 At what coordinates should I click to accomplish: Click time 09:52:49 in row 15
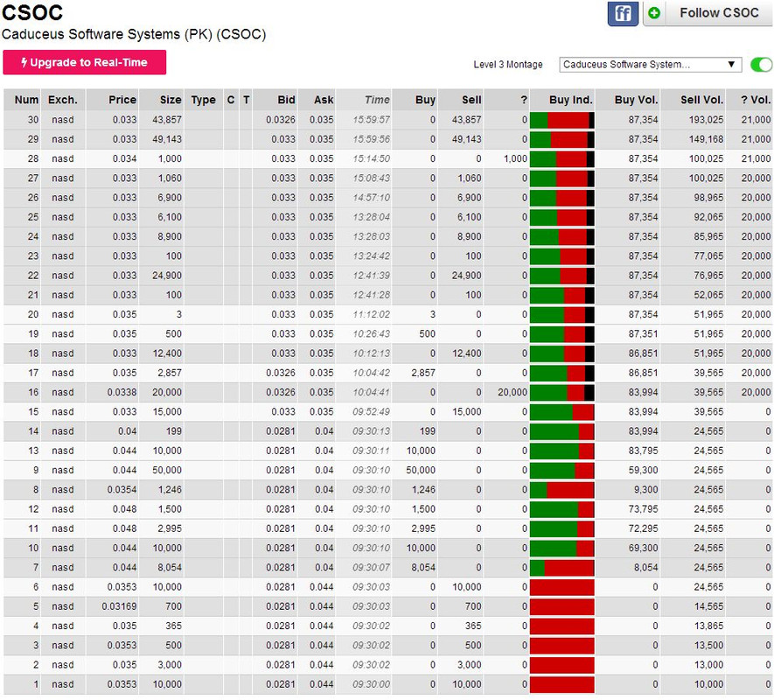coord(371,412)
